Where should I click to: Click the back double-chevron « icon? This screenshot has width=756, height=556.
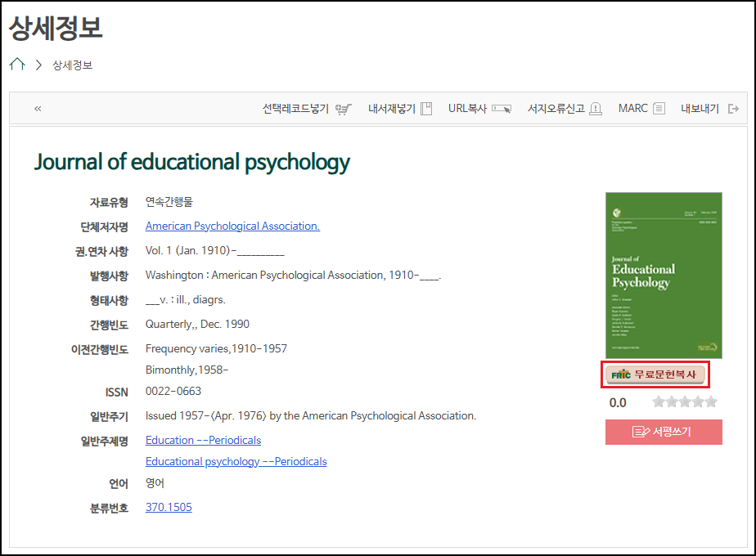pyautogui.click(x=38, y=109)
